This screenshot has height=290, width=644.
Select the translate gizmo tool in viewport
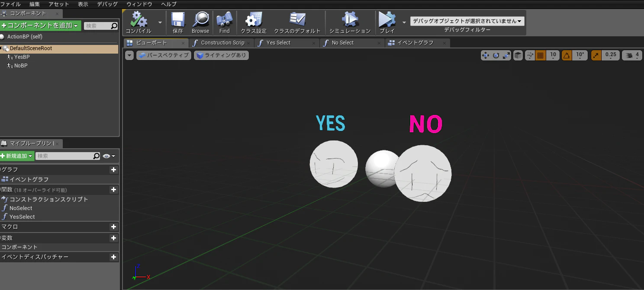(x=485, y=55)
